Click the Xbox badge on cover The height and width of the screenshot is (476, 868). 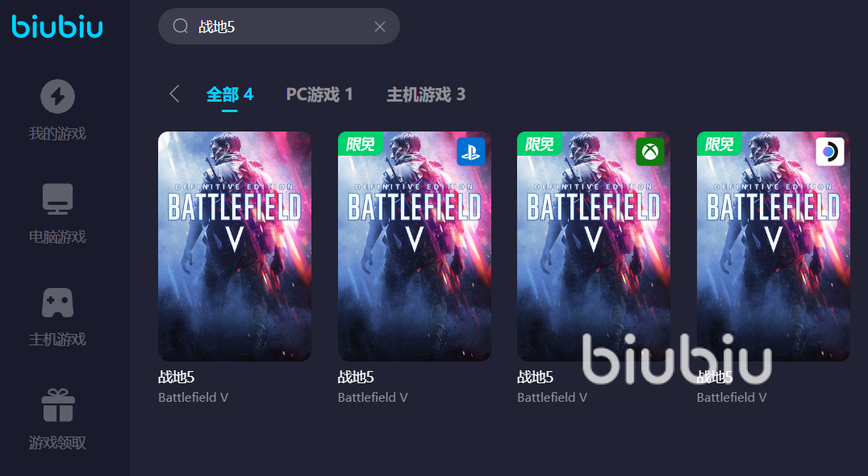click(x=650, y=152)
